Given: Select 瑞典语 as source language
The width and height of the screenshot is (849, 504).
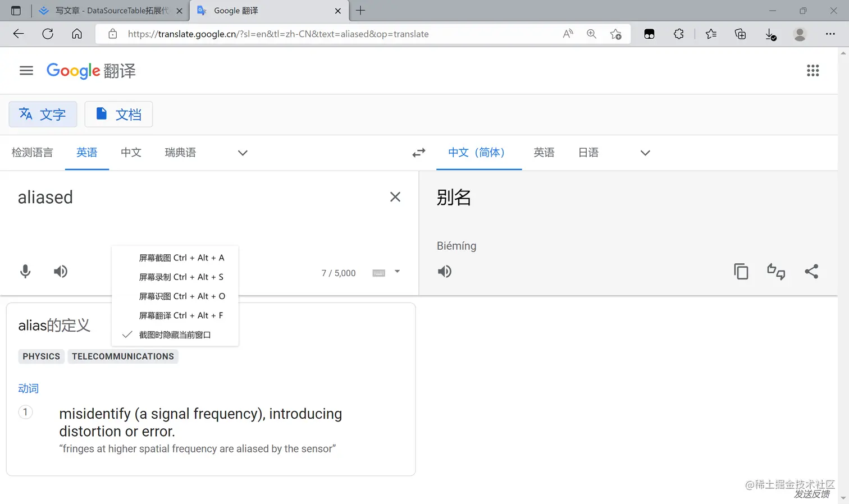Looking at the screenshot, I should pyautogui.click(x=180, y=153).
